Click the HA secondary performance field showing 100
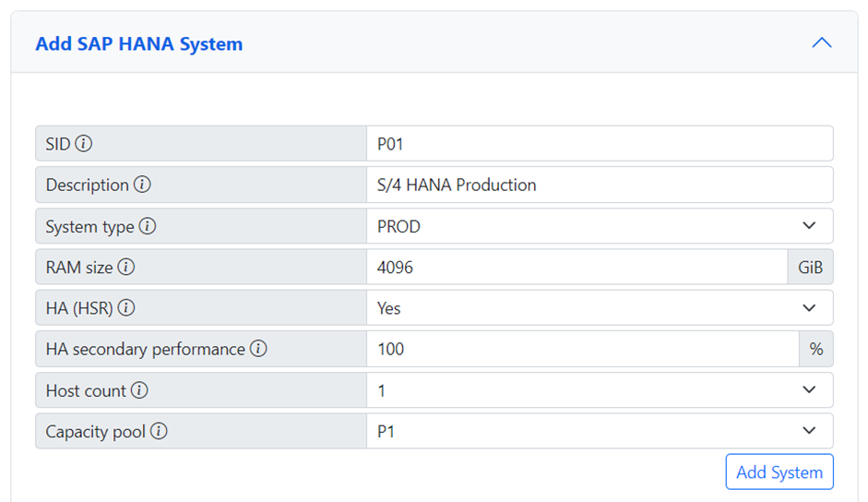The image size is (868, 502). (x=583, y=349)
